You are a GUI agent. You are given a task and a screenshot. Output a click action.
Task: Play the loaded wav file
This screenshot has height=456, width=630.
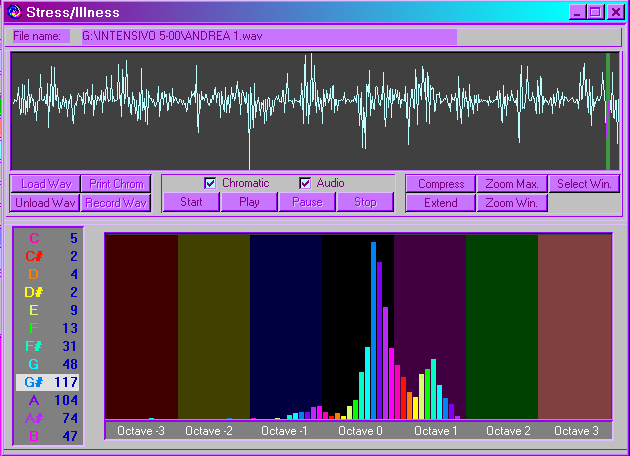point(250,202)
